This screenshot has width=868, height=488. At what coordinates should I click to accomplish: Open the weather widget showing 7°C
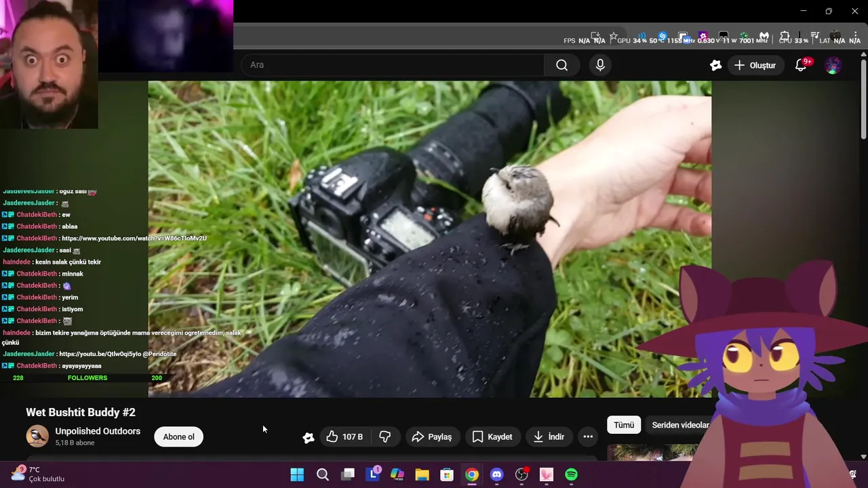(x=37, y=474)
